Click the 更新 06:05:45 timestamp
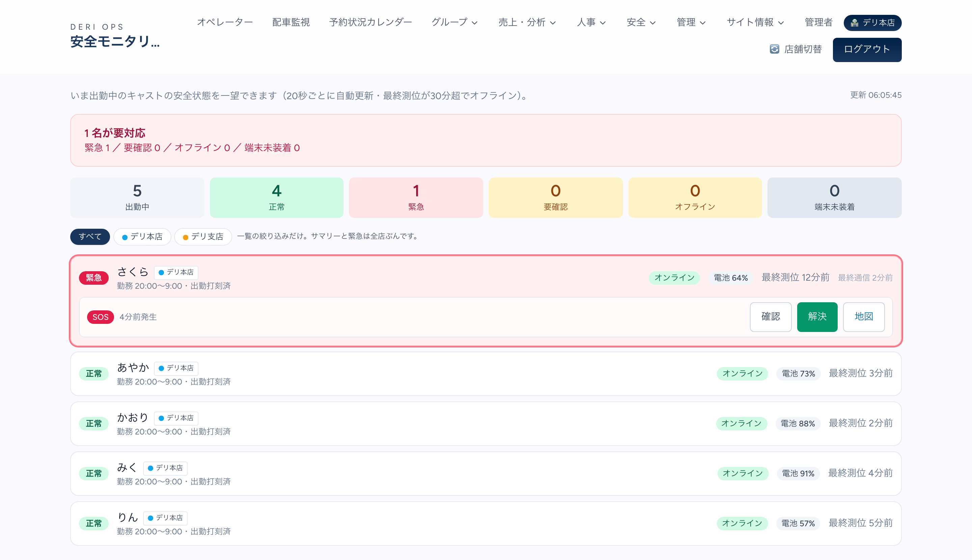Screen dimensions: 972x560 tap(875, 95)
